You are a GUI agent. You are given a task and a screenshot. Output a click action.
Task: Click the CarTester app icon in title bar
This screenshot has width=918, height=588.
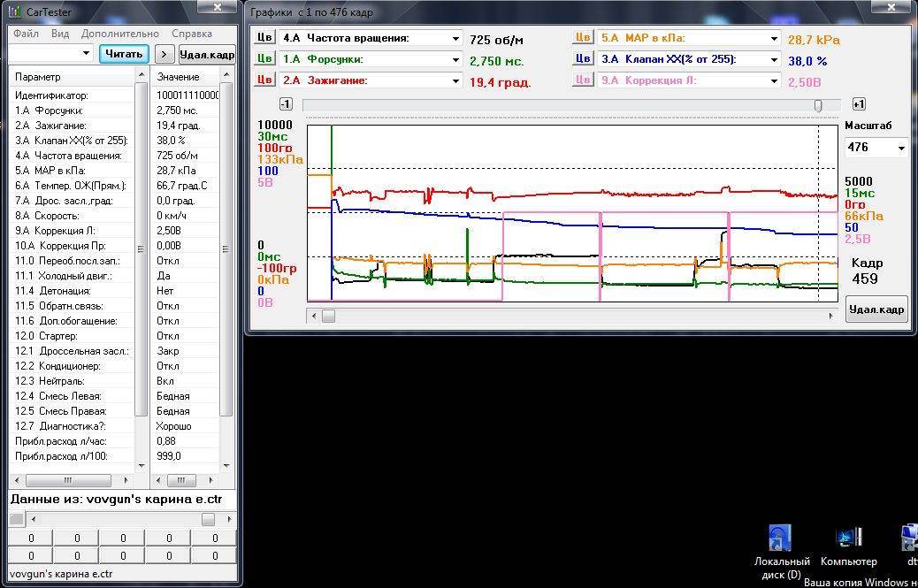[14, 11]
